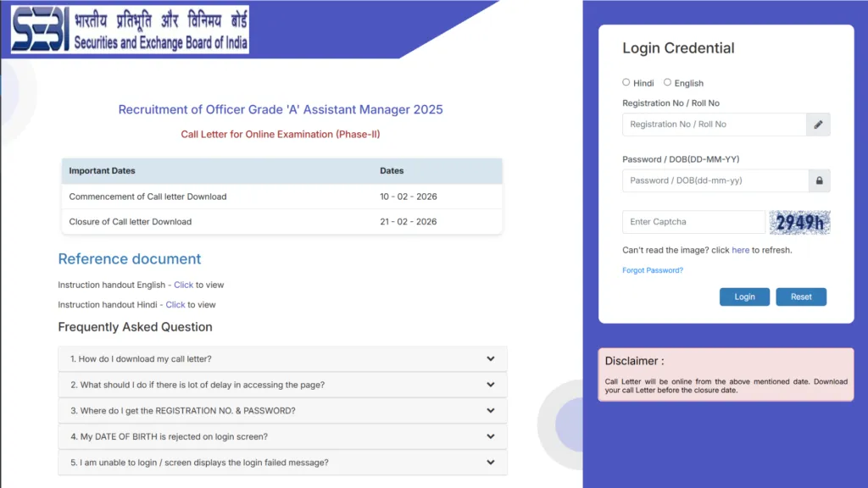The width and height of the screenshot is (868, 488).
Task: Click into the Enter Captcha text box
Action: [693, 222]
